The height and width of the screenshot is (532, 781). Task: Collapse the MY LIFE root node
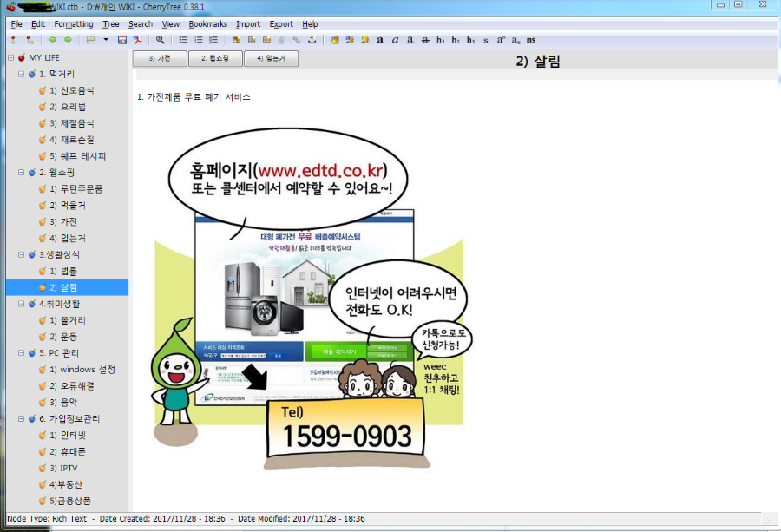point(11,58)
